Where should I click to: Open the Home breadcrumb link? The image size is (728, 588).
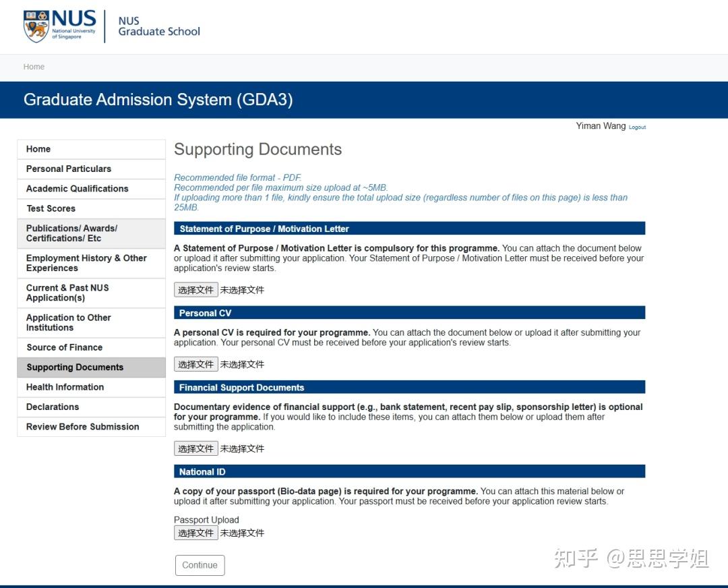[x=34, y=67]
